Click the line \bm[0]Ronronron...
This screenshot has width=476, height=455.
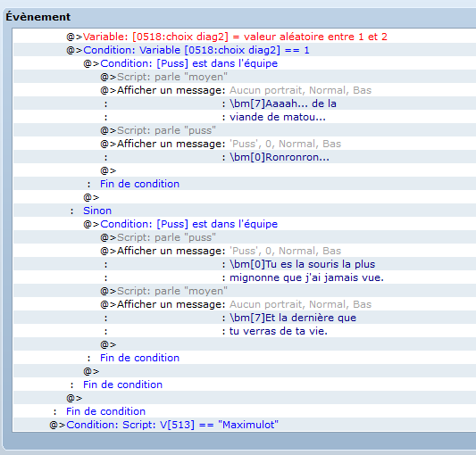[x=245, y=157]
